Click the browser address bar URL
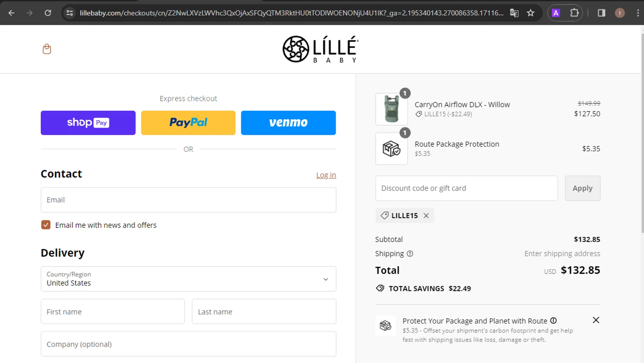 pos(292,13)
